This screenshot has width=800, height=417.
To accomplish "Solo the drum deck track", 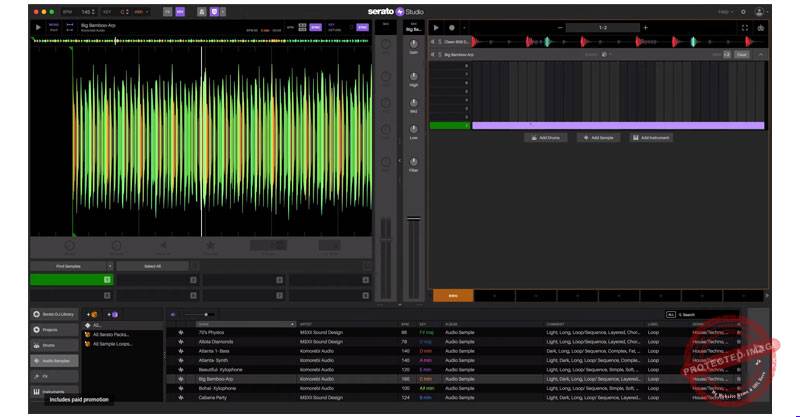I will pyautogui.click(x=440, y=41).
